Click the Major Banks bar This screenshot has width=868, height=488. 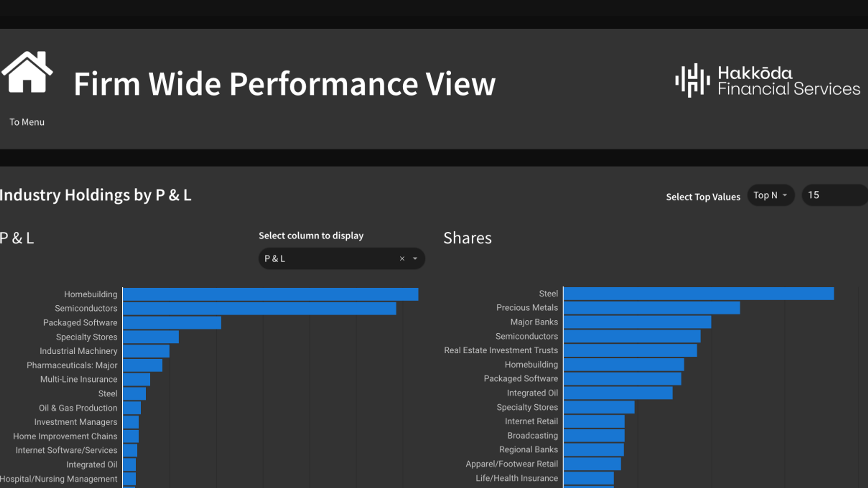pyautogui.click(x=637, y=322)
